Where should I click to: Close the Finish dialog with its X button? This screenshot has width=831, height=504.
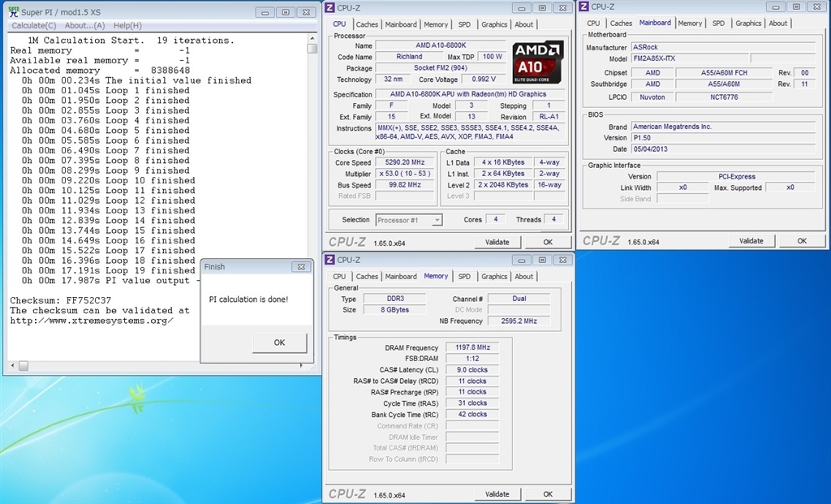point(301,266)
